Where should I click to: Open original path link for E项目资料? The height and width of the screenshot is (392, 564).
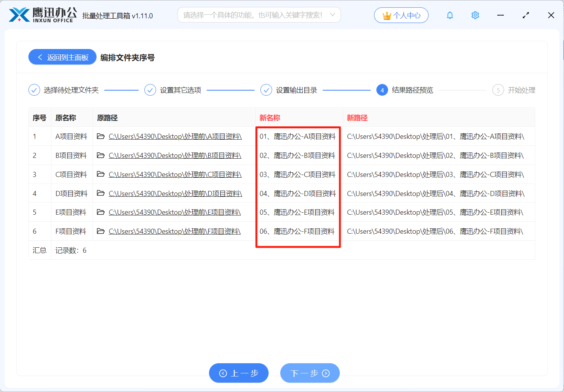(175, 212)
